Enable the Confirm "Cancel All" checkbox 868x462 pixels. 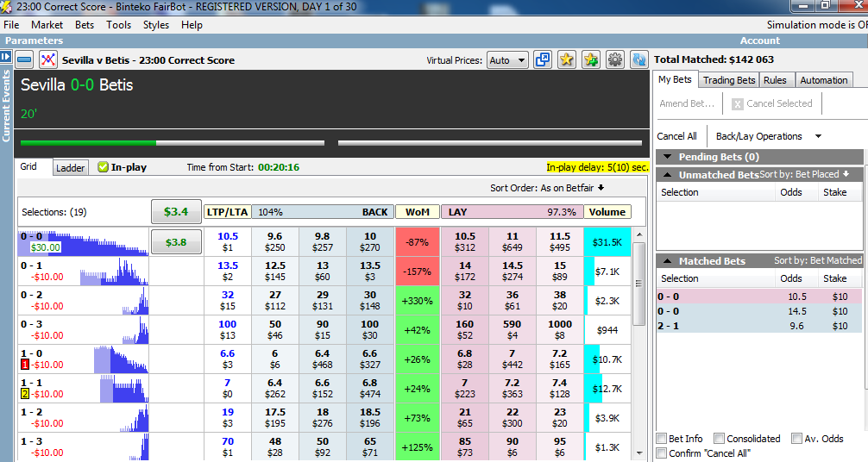661,453
